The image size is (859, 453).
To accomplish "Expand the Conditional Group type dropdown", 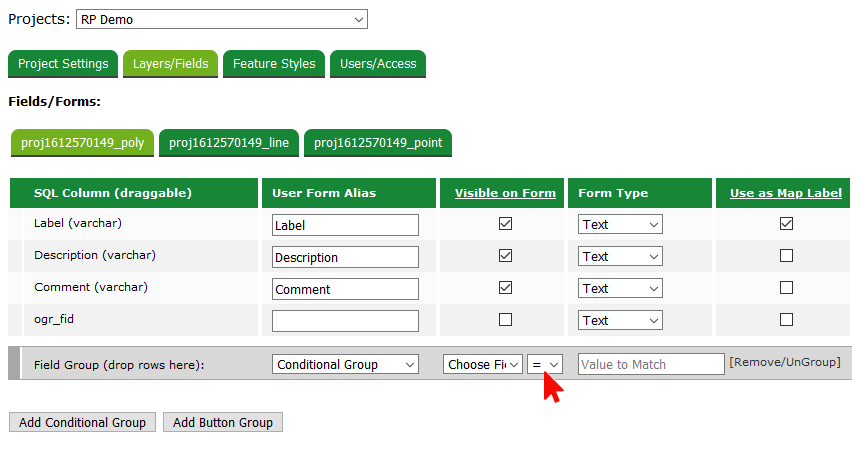I will click(x=345, y=365).
